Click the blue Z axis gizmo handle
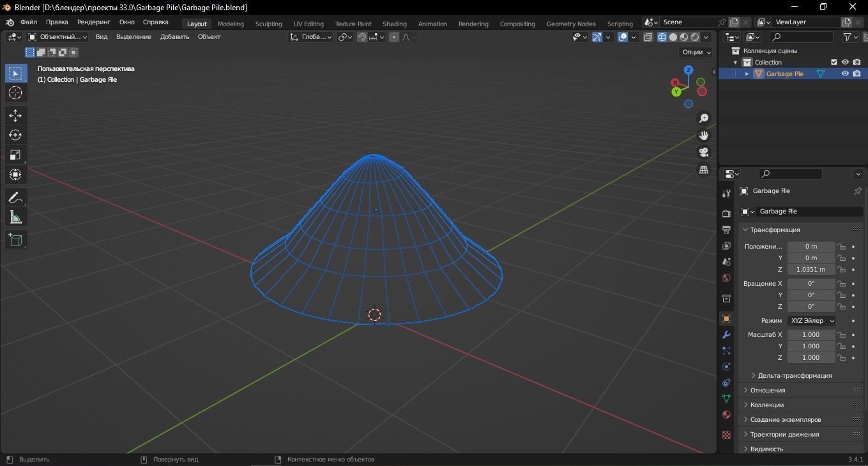Viewport: 868px width, 466px height. 689,70
